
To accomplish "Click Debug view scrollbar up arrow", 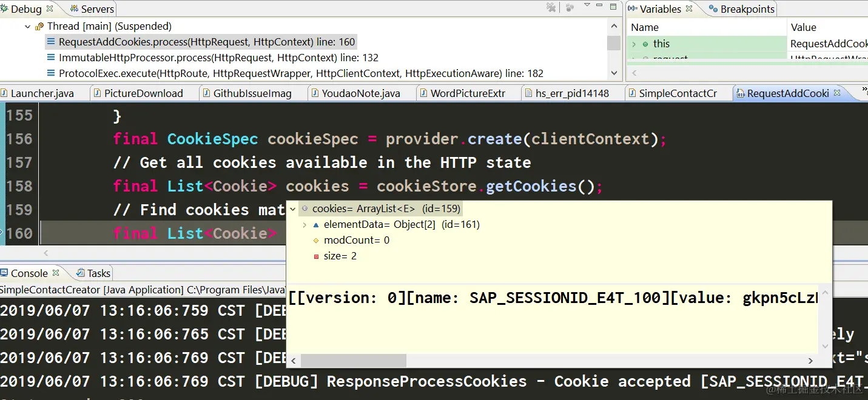I will click(614, 26).
